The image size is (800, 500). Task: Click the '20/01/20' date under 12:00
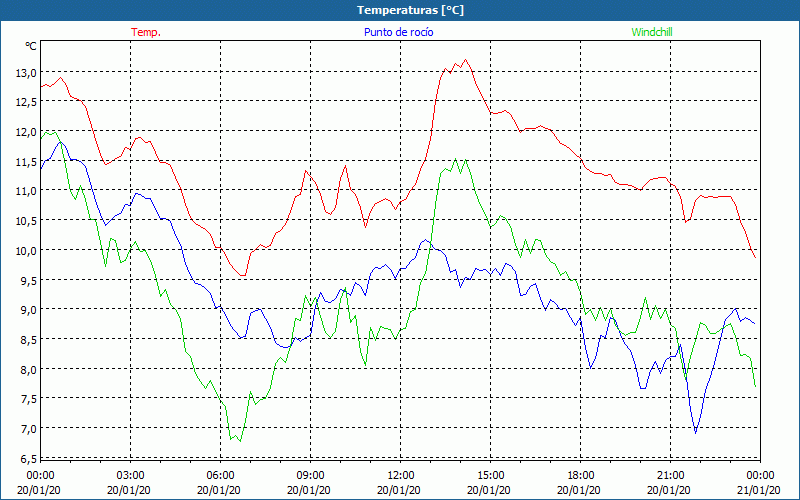click(x=398, y=490)
